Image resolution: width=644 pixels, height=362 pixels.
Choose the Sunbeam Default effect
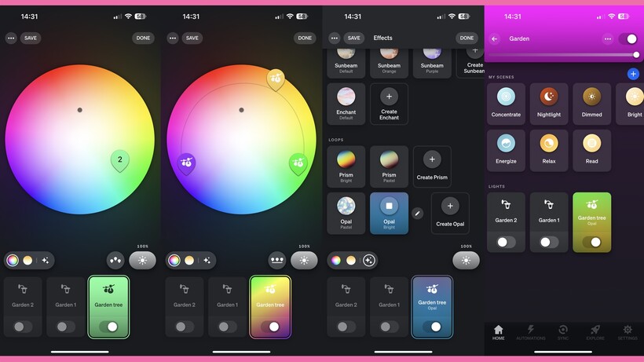346,63
